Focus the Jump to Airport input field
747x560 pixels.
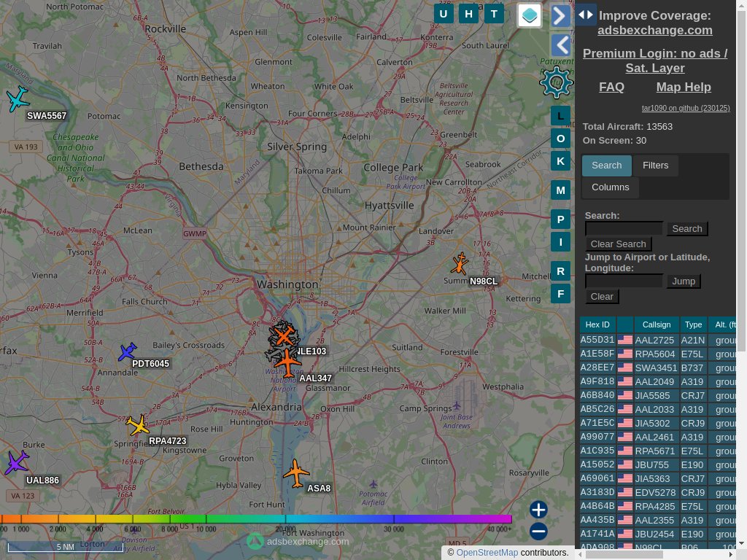[624, 281]
